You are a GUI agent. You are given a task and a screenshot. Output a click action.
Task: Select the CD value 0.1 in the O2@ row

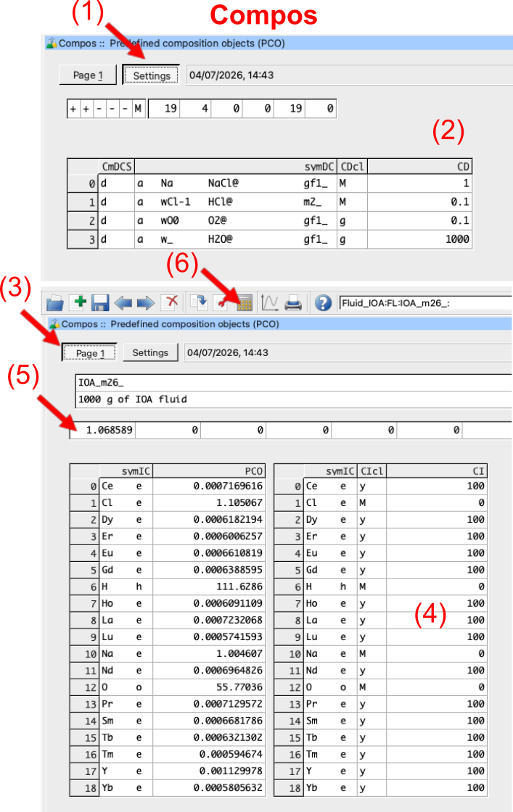point(419,220)
